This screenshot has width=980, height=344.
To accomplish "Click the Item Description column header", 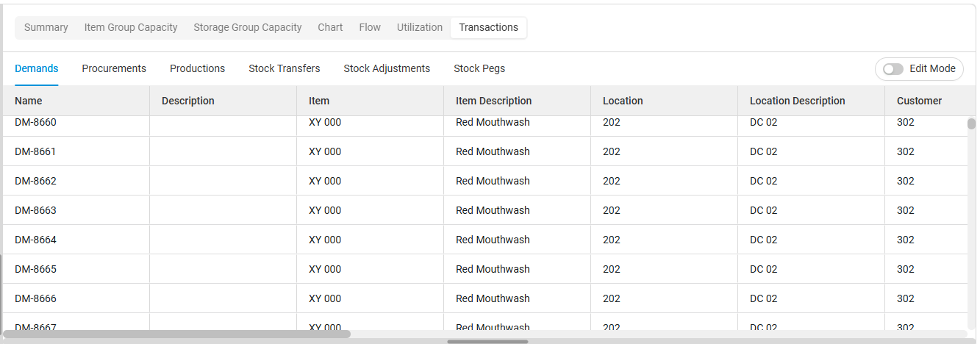I will point(493,101).
